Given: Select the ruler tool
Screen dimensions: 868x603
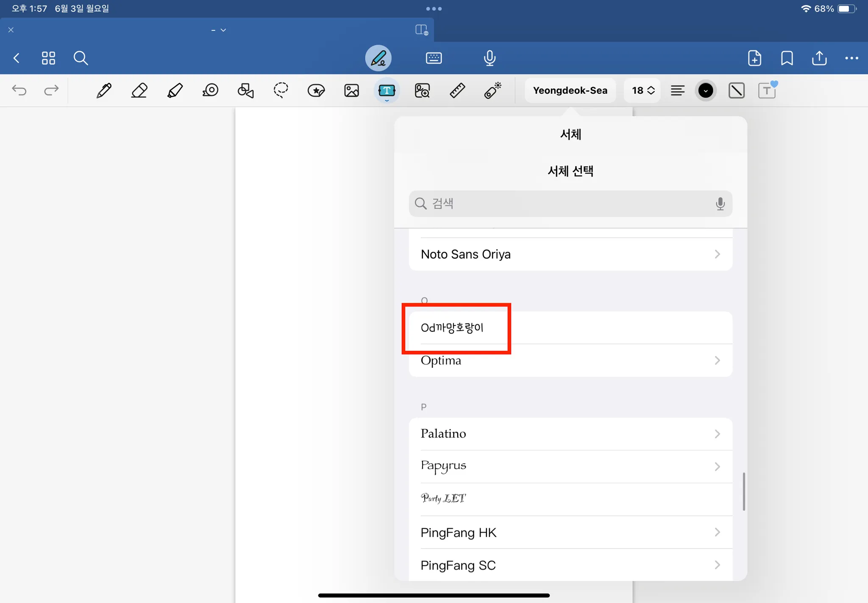Looking at the screenshot, I should point(457,90).
